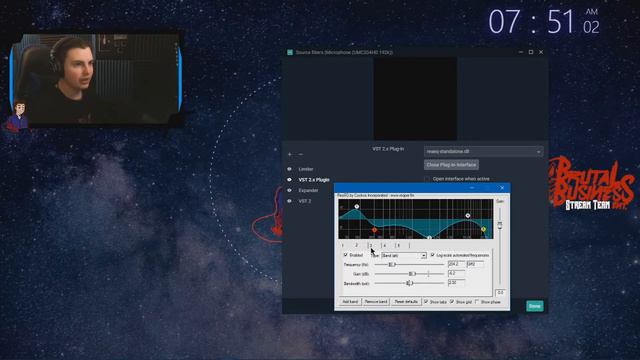Toggle visibility of the VST 2.x Plugin filter
The width and height of the screenshot is (640, 360).
click(290, 180)
